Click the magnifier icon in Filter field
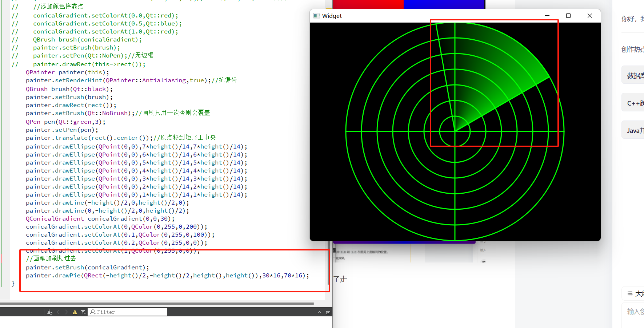This screenshot has height=328, width=644. (93, 312)
